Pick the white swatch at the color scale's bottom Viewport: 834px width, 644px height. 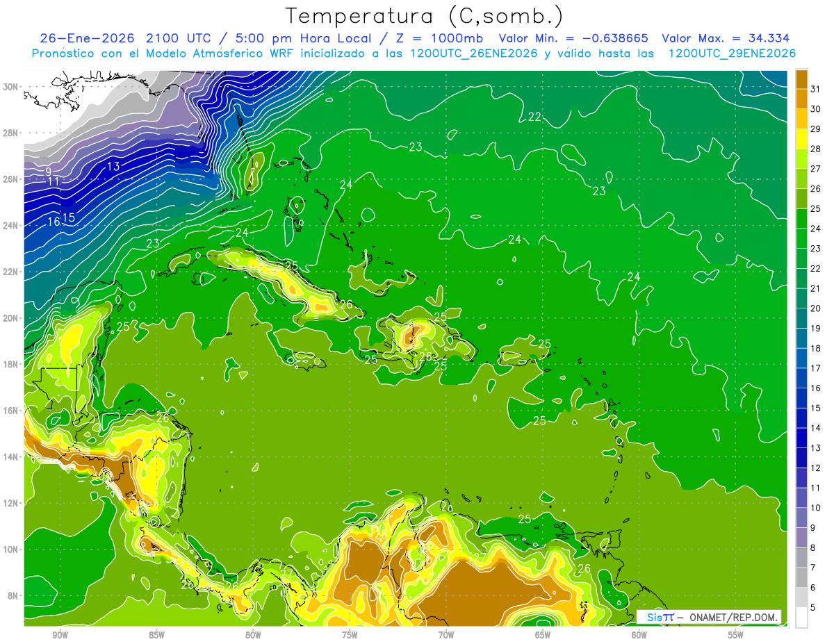click(x=801, y=618)
